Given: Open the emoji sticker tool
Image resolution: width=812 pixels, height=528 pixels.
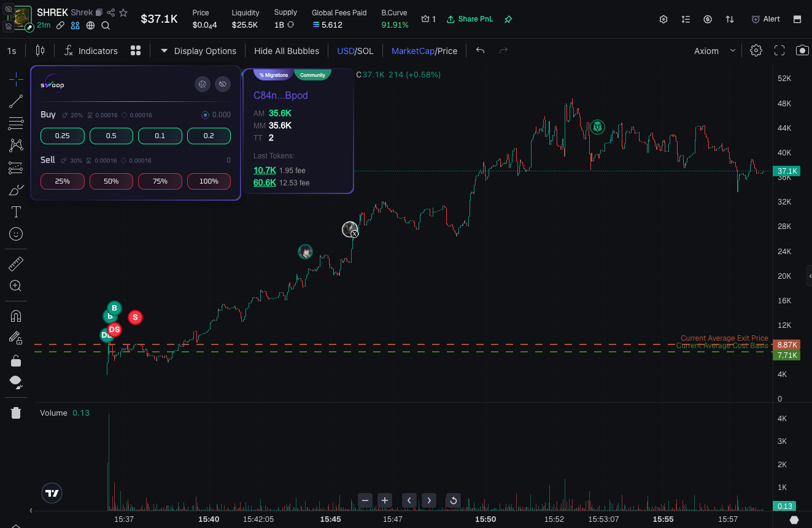Looking at the screenshot, I should [16, 234].
